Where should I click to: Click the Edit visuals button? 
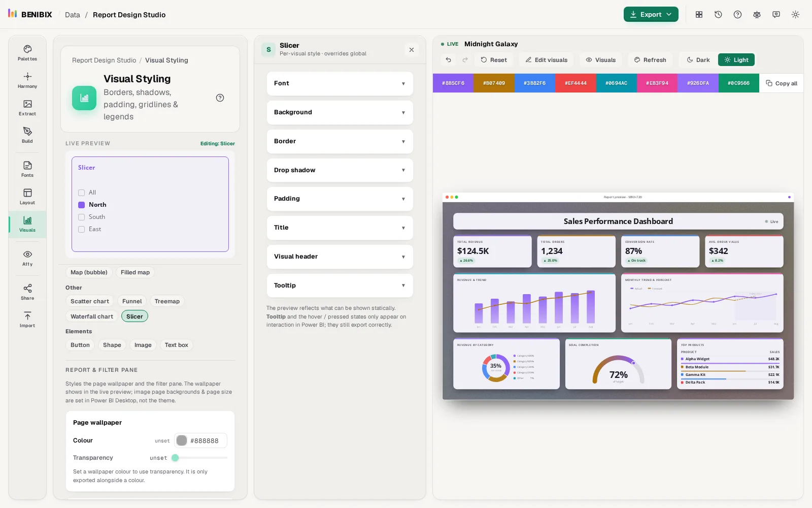click(x=546, y=60)
